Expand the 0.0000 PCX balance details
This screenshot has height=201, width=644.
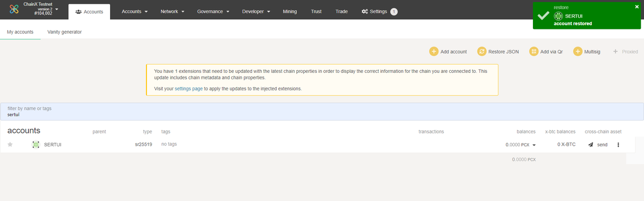[534, 145]
